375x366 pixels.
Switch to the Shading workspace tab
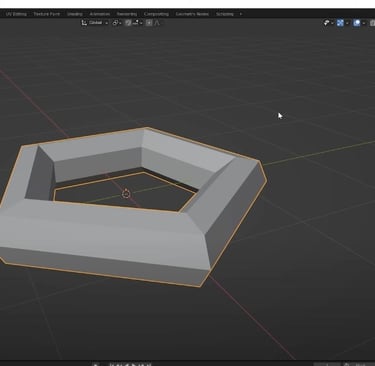pos(75,14)
